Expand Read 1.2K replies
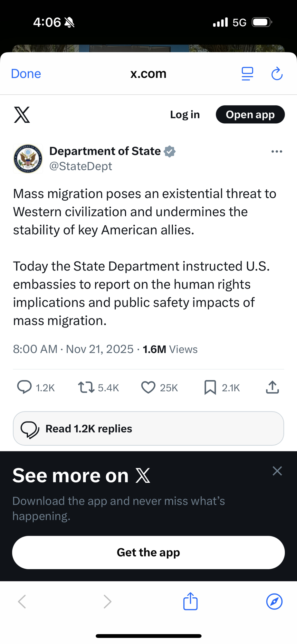Viewport: 297px width, 644px height. tap(148, 429)
